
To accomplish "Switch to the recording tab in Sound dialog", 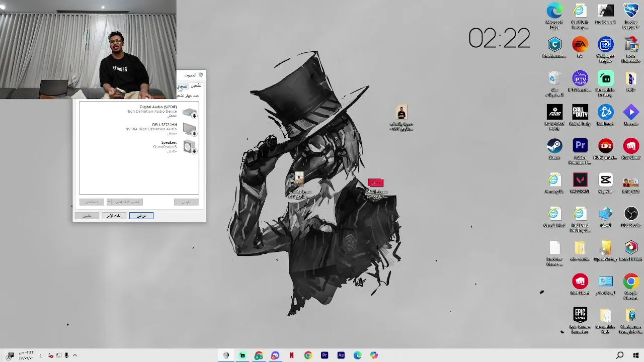I will point(182,86).
